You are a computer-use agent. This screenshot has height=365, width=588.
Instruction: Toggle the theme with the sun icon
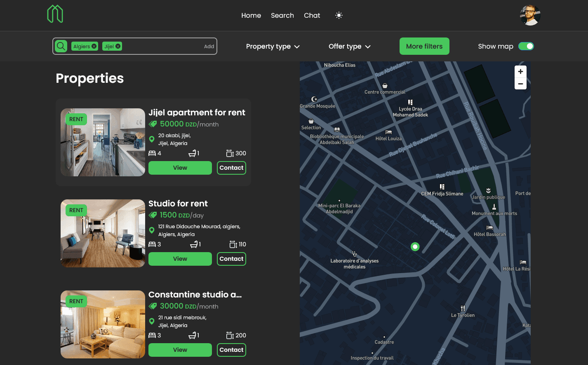[339, 15]
